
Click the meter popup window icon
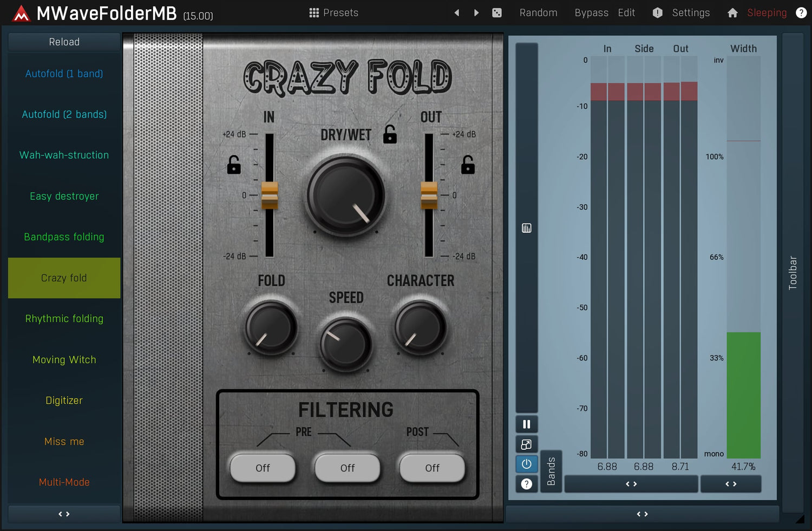526,444
